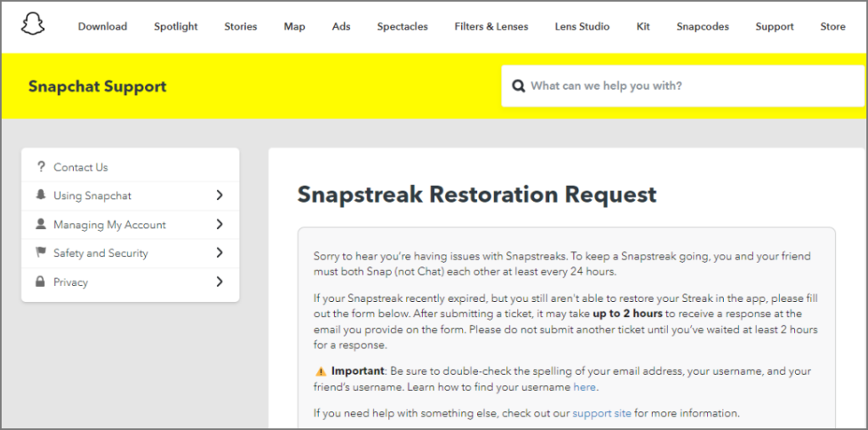
Task: Open the Filters & Lenses menu item
Action: coord(491,26)
